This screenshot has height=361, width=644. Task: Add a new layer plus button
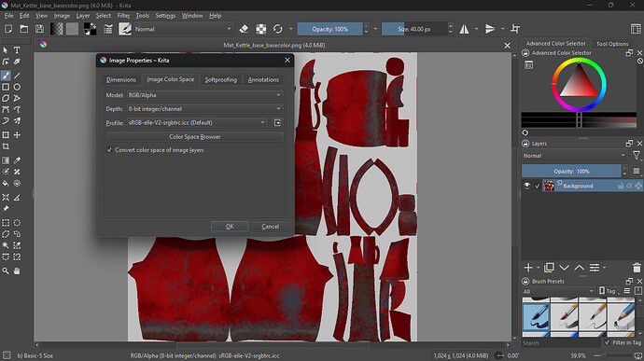coord(528,268)
